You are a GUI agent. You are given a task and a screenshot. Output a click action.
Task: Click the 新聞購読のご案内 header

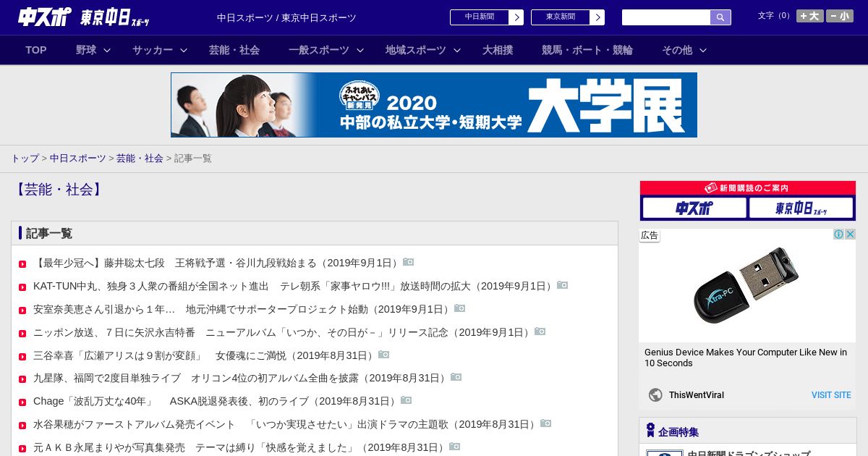point(748,188)
